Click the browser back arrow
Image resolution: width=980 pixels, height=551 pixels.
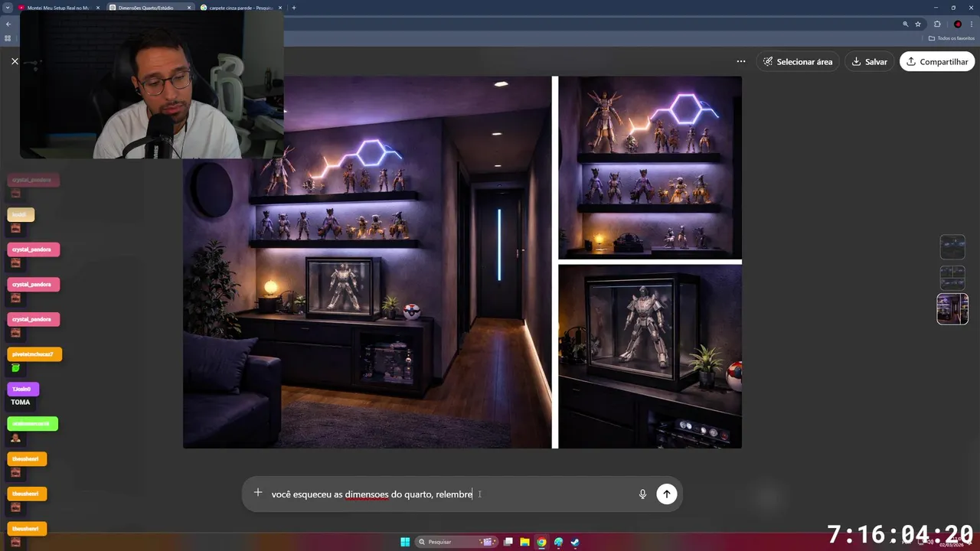(x=8, y=24)
